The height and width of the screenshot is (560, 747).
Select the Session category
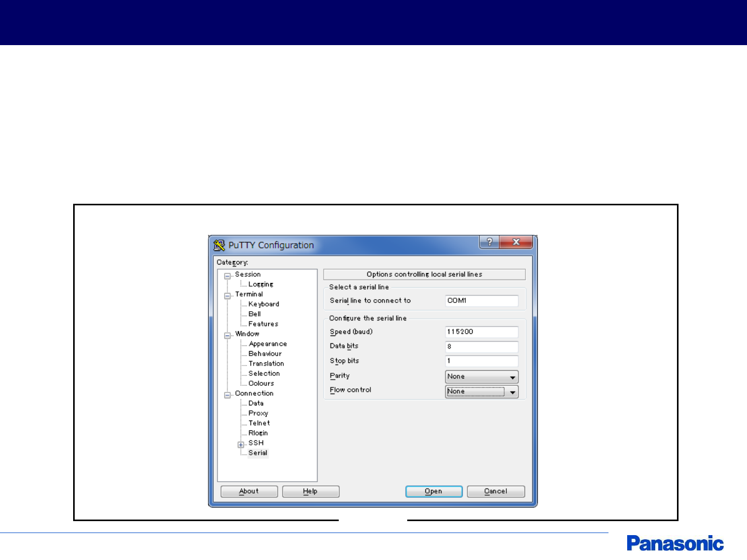[248, 274]
